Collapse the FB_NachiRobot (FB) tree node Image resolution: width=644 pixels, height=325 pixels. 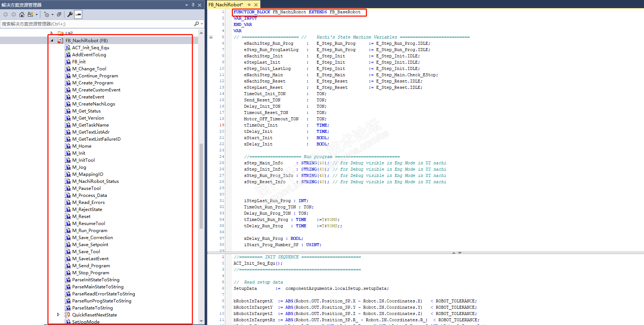click(52, 41)
